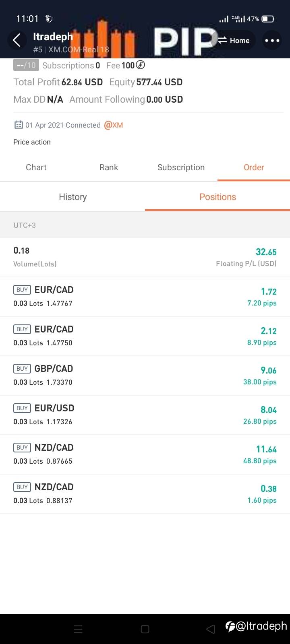This screenshot has height=644, width=290.
Task: Open the three-dots more menu
Action: 272,40
